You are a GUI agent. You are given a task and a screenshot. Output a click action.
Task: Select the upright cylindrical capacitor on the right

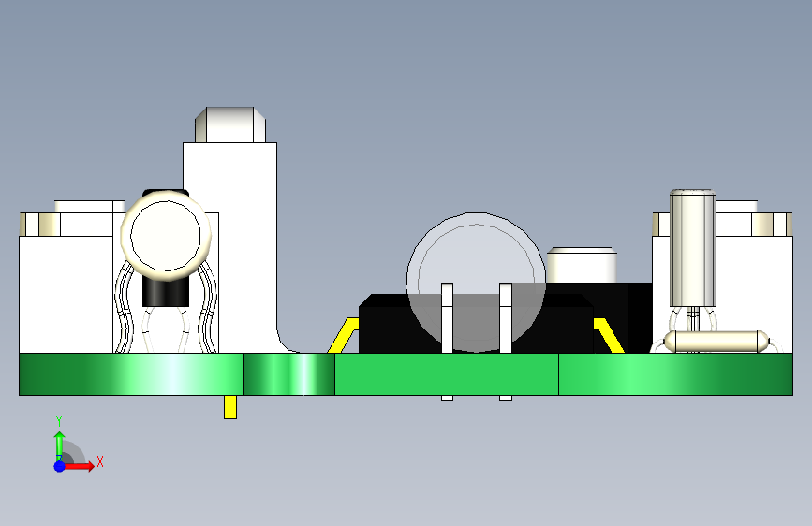pos(693,249)
